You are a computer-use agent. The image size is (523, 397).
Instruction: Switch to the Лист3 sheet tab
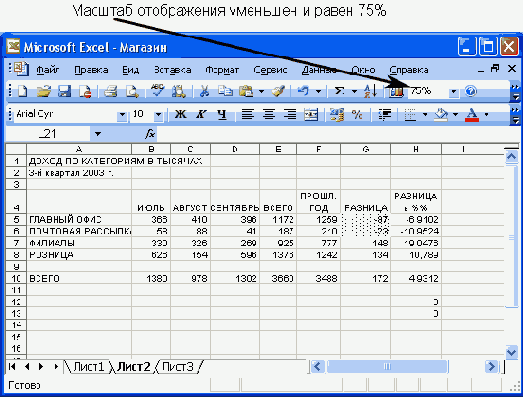click(x=177, y=367)
